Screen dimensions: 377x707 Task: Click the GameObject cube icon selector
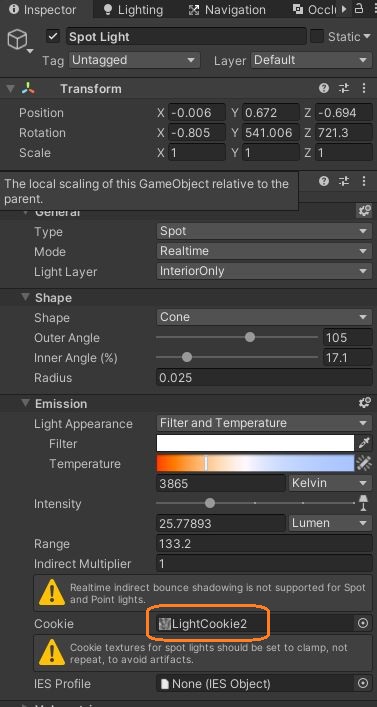point(18,40)
